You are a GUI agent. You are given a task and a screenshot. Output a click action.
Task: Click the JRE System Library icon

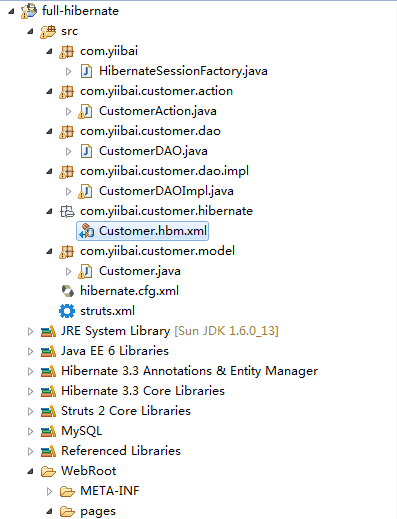[x=48, y=331]
